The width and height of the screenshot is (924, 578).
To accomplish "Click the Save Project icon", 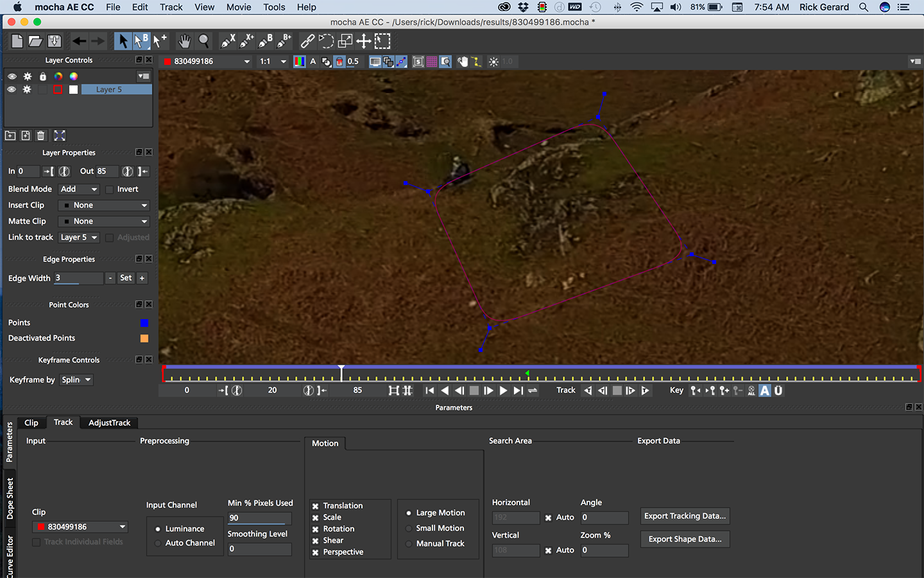I will 55,41.
